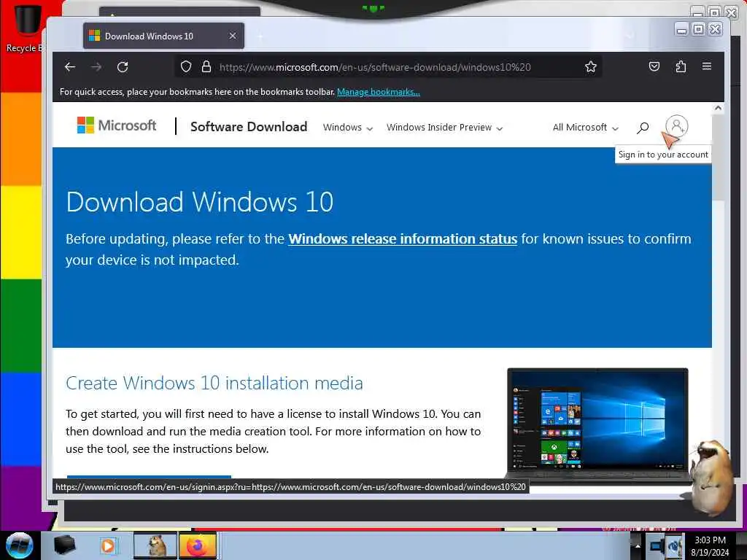Switch to Firefox in the taskbar
Image resolution: width=747 pixels, height=560 pixels.
point(197,545)
